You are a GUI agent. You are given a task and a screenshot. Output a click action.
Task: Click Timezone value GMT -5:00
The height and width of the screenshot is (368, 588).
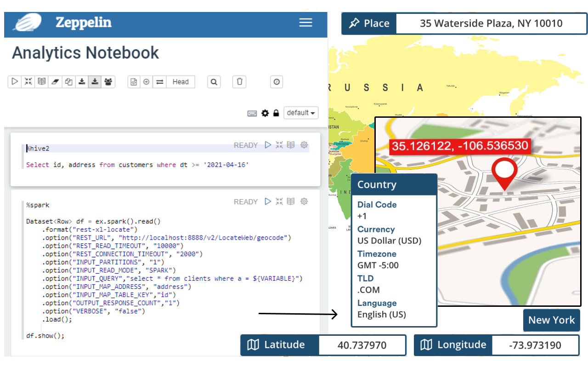tap(378, 265)
